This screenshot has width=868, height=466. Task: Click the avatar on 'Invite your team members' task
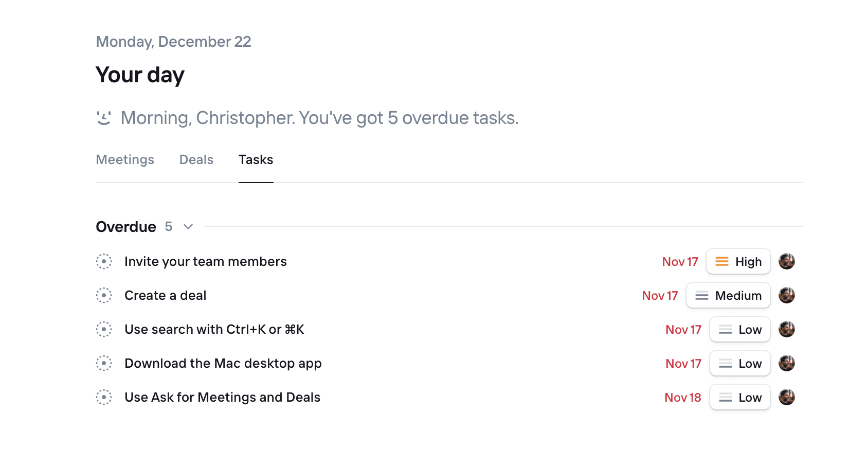point(787,261)
